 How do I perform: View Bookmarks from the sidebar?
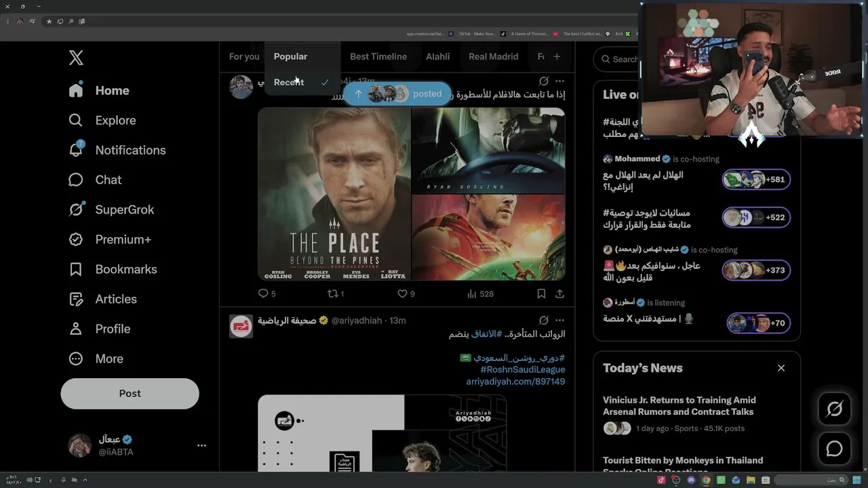tap(113, 269)
